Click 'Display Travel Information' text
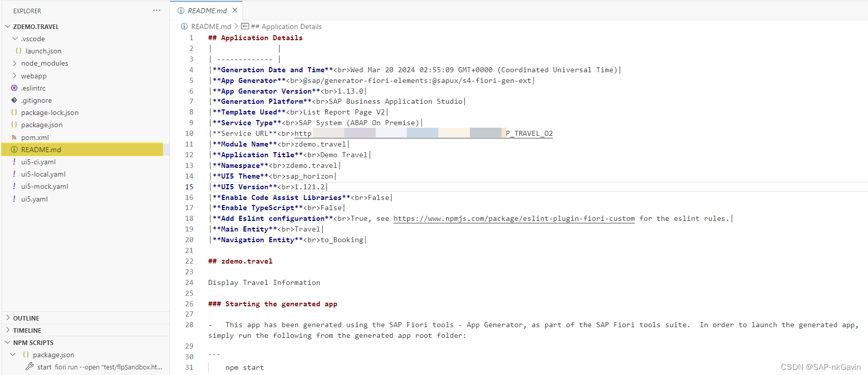 pyautogui.click(x=264, y=282)
